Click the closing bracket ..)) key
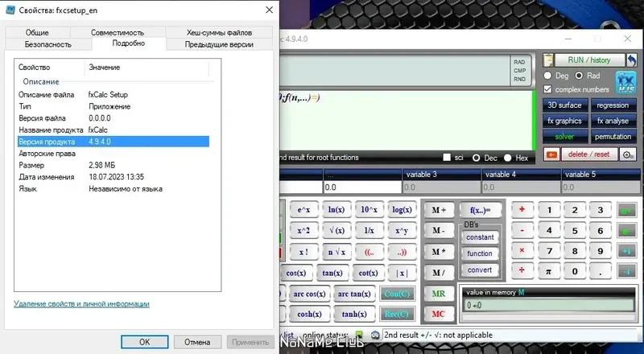This screenshot has width=644, height=354. (x=402, y=252)
